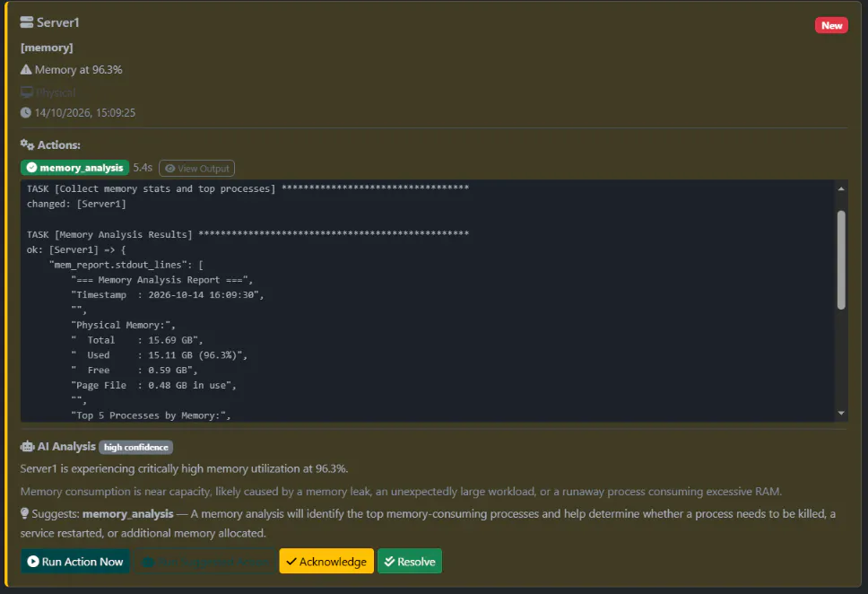Image resolution: width=868 pixels, height=594 pixels.
Task: Run Action Now for this alert
Action: pyautogui.click(x=75, y=562)
